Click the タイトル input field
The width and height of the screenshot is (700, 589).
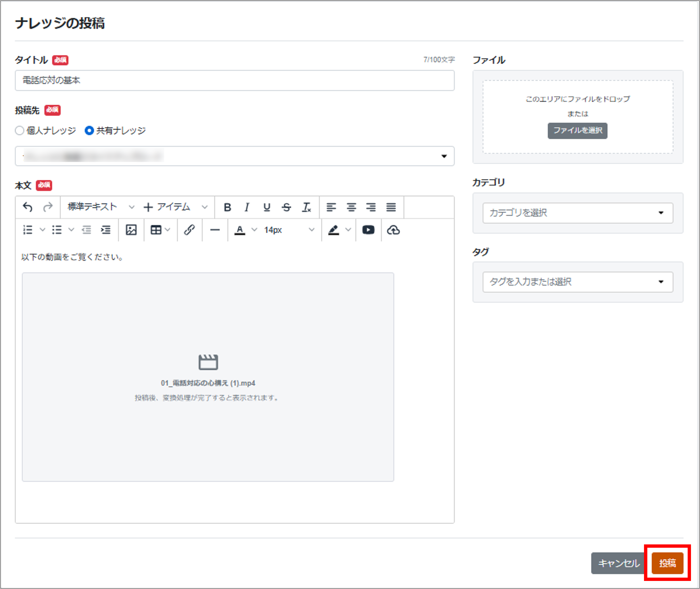(x=234, y=80)
